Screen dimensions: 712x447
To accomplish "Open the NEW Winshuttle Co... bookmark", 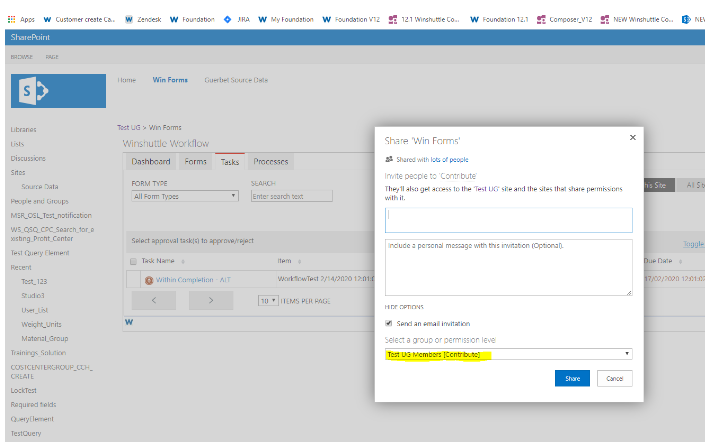I will click(x=637, y=20).
